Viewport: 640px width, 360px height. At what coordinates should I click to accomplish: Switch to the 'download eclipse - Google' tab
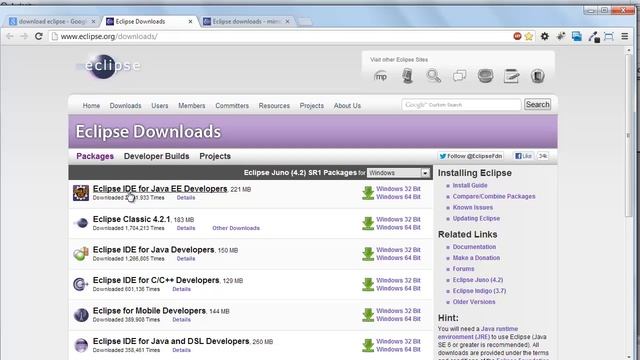point(52,21)
